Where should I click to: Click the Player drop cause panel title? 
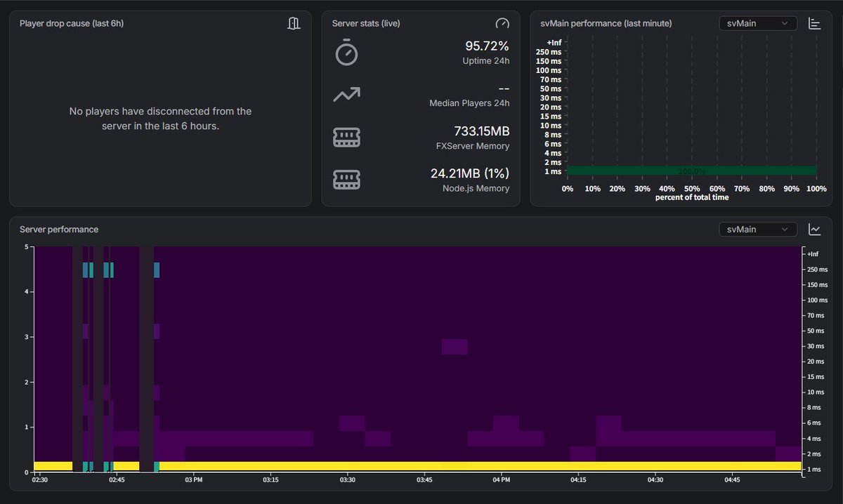coord(72,23)
